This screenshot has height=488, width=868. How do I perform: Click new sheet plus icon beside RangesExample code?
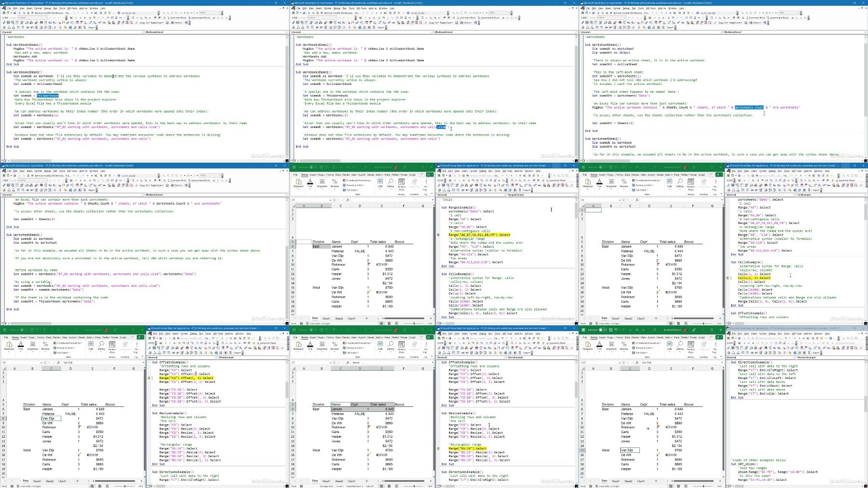366,318
